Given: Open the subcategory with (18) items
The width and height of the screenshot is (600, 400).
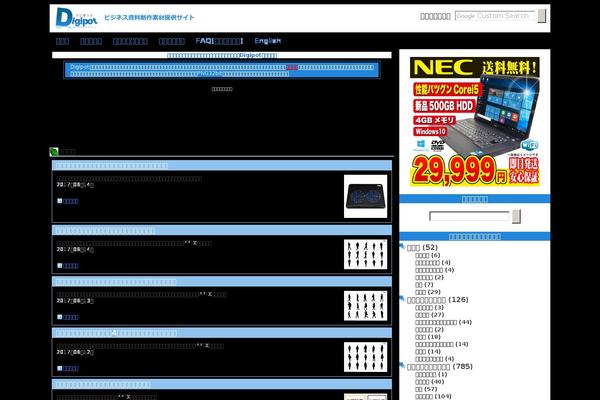Looking at the screenshot, I should coord(428,337).
